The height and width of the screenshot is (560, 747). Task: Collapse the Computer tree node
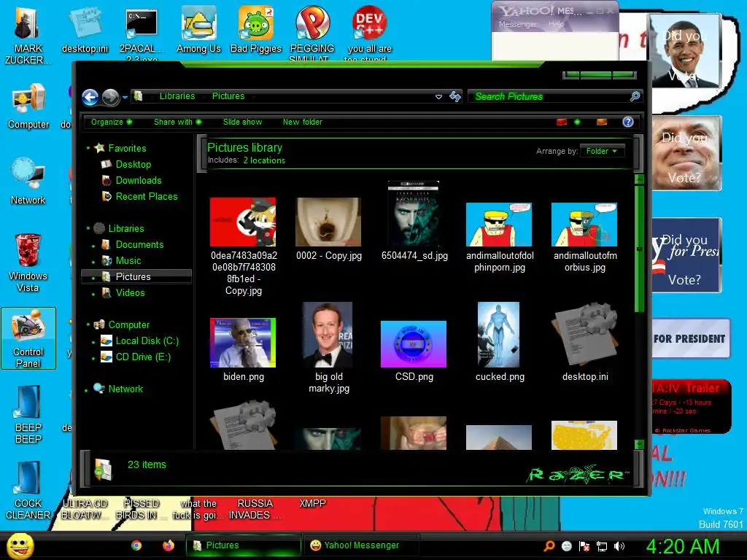[x=88, y=324]
